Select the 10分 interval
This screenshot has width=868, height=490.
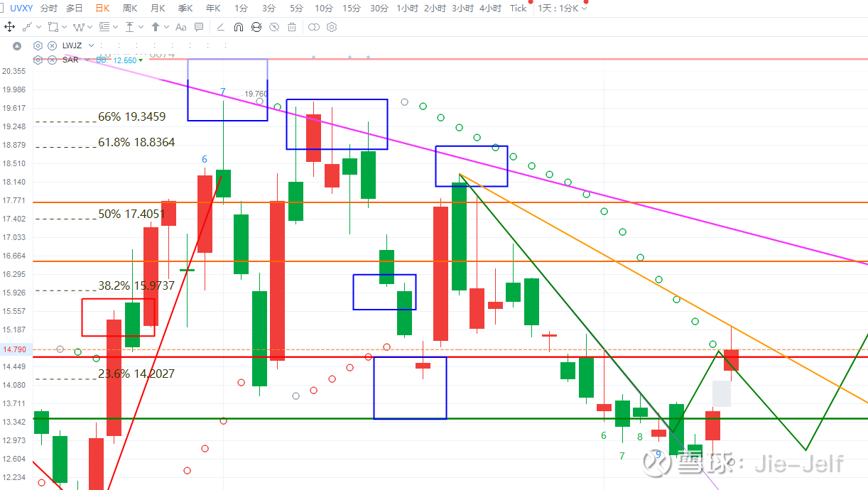pyautogui.click(x=324, y=9)
